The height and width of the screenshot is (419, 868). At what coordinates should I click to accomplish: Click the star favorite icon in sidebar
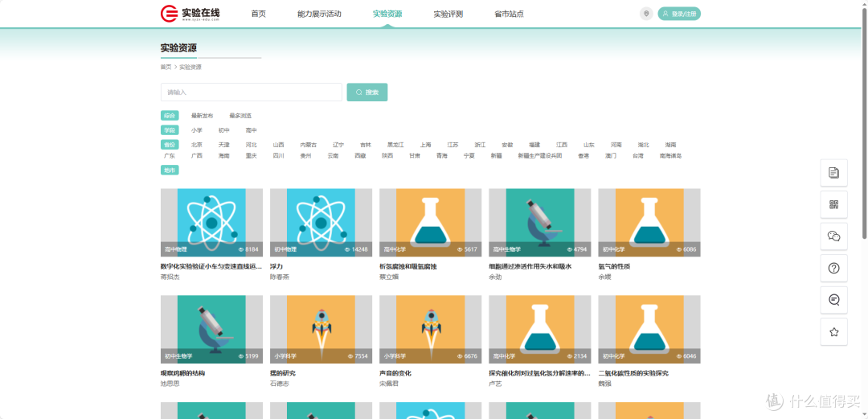(x=833, y=332)
